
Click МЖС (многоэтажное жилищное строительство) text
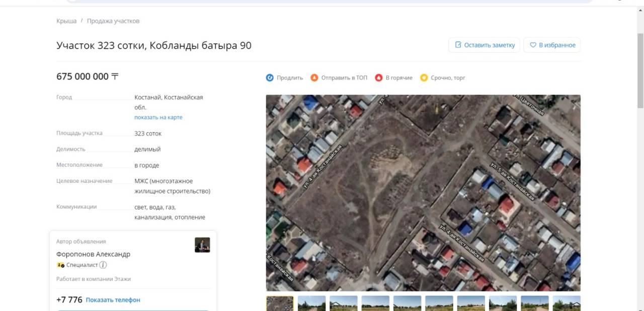[172, 186]
